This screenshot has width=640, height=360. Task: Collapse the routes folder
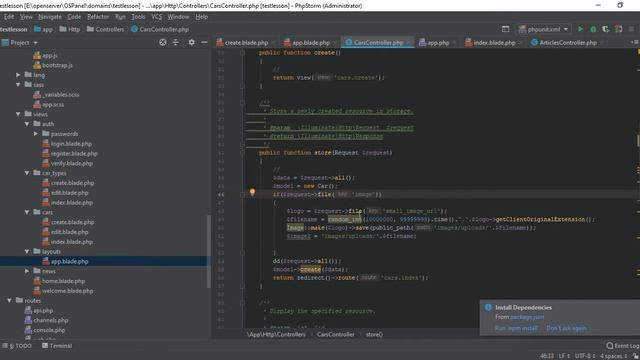point(9,300)
